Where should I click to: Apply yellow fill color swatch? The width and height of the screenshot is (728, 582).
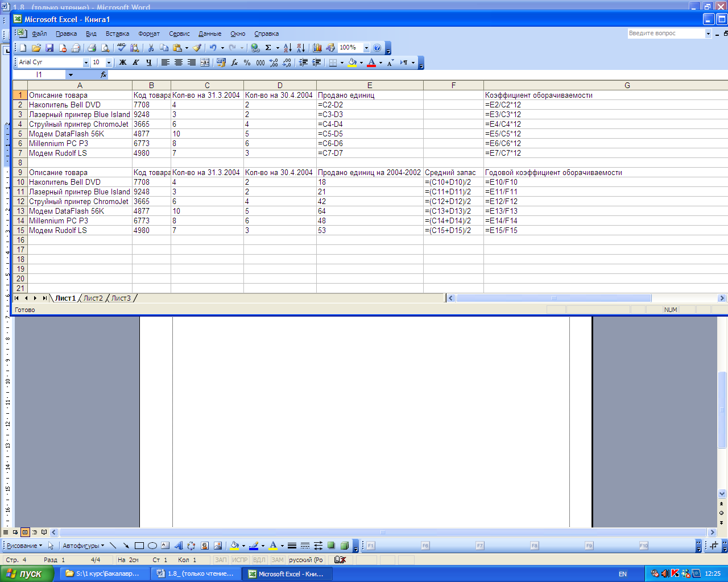[x=352, y=63]
